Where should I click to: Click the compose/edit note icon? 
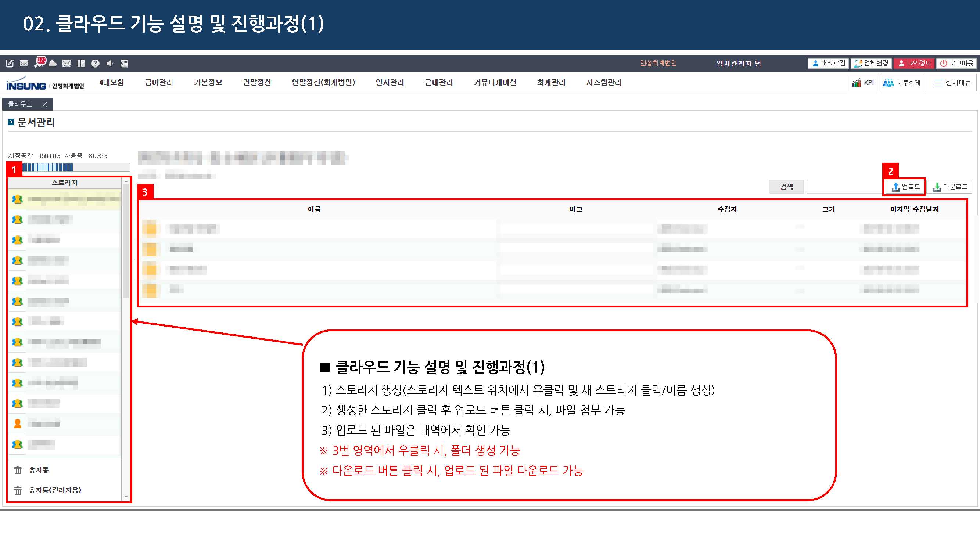pos(10,63)
